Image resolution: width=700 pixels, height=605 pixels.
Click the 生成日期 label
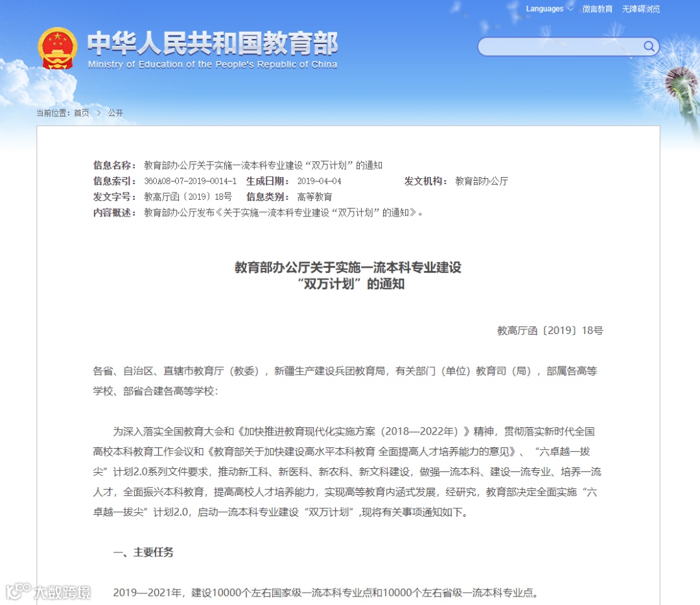pos(268,182)
